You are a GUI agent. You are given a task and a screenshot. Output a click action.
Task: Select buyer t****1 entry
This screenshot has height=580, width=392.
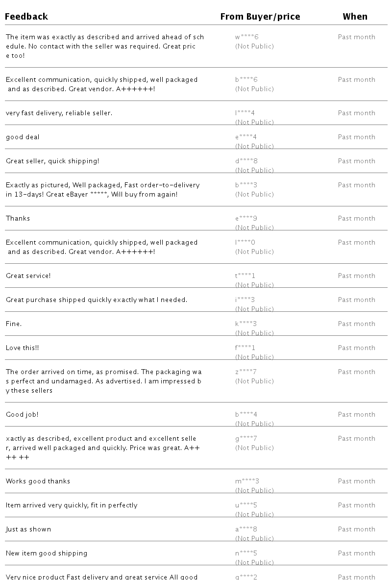[x=245, y=276]
